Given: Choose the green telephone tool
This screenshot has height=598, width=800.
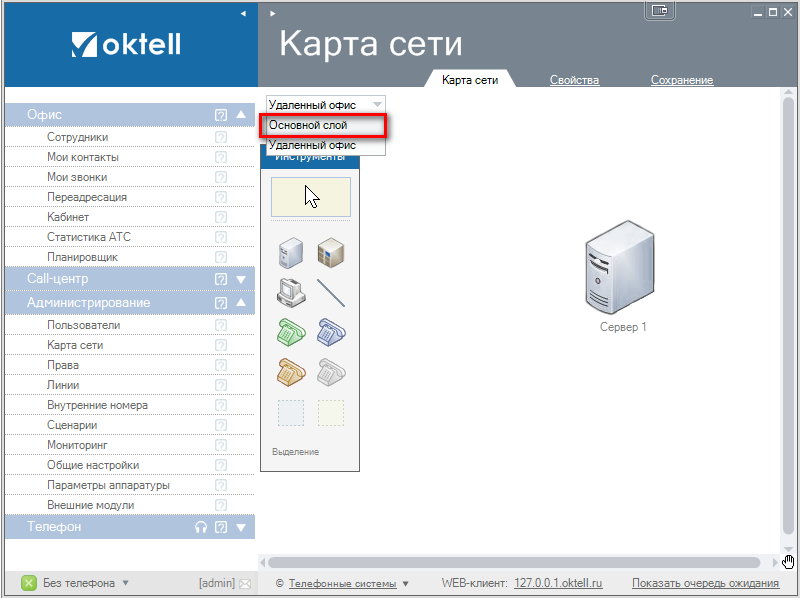Looking at the screenshot, I should tap(290, 332).
